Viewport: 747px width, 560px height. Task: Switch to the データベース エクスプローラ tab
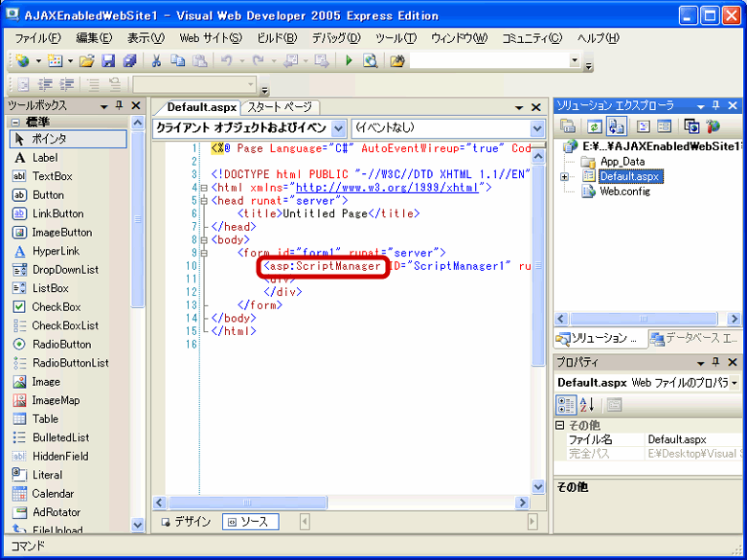pyautogui.click(x=695, y=338)
